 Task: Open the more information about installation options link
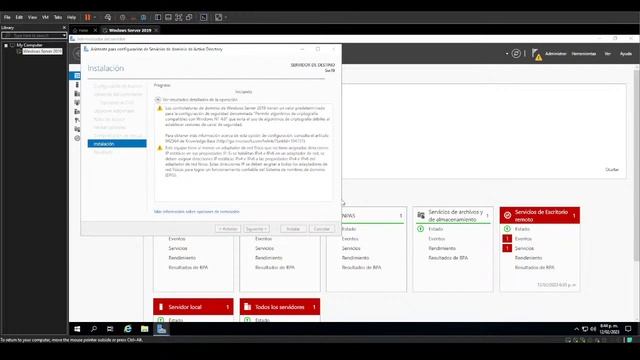[x=196, y=211]
